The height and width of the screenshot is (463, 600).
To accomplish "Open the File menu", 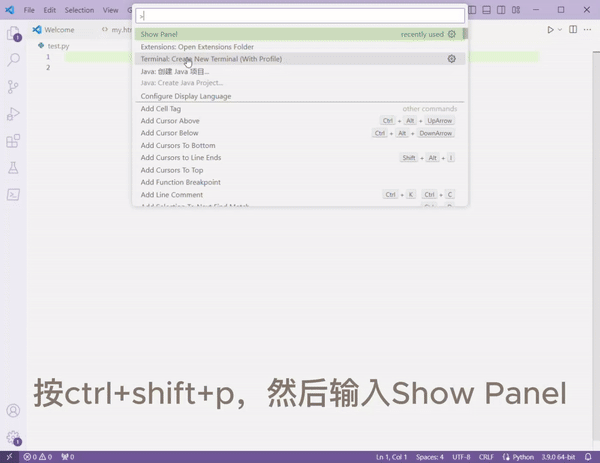I will point(29,10).
